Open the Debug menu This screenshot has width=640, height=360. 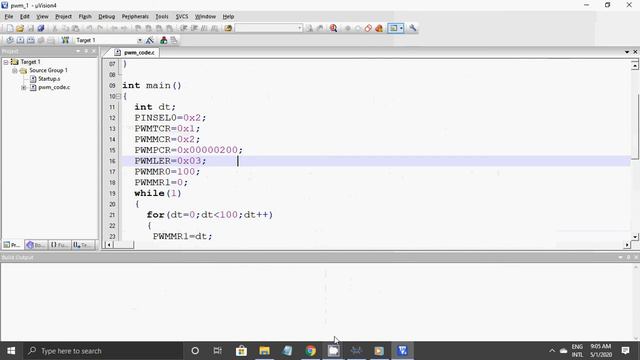click(107, 16)
